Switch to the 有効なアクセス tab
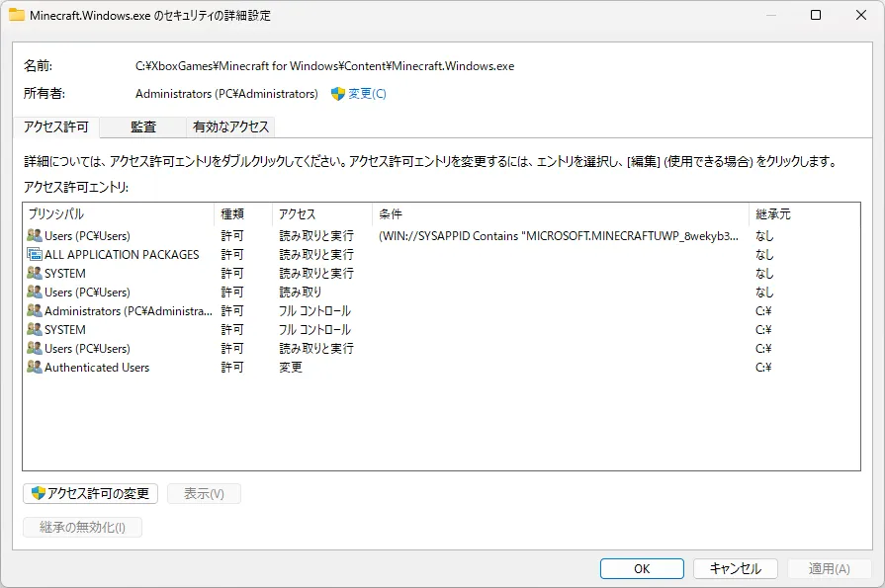 [x=230, y=126]
